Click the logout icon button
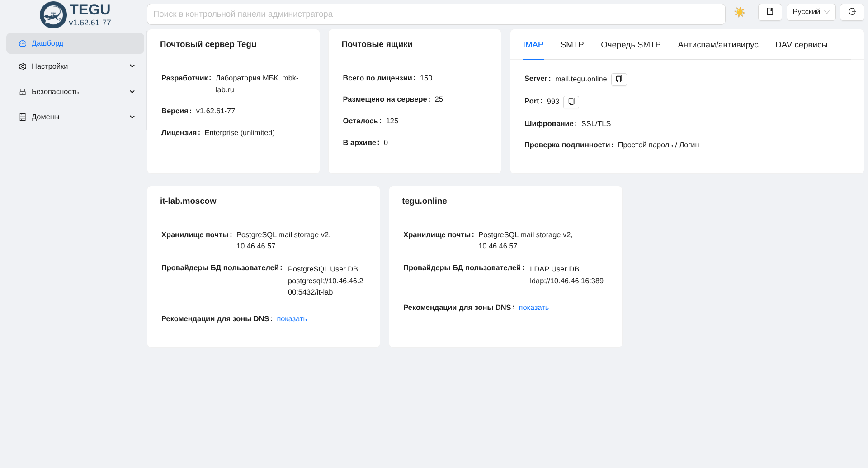 point(852,12)
